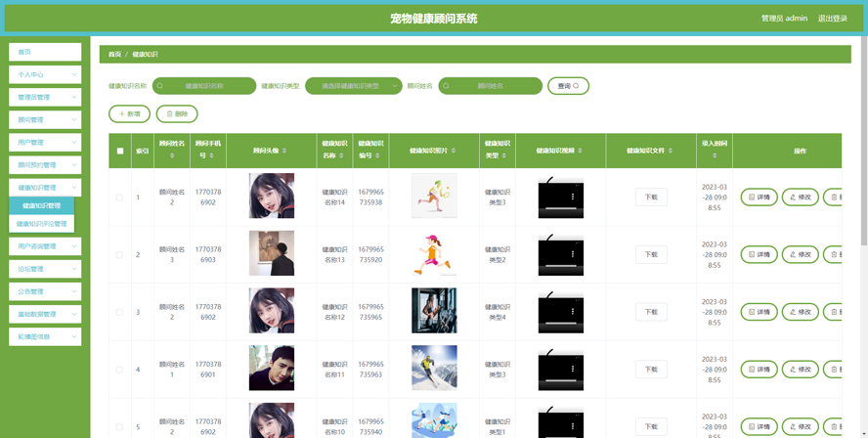Open 详情 for row 1

point(759,197)
